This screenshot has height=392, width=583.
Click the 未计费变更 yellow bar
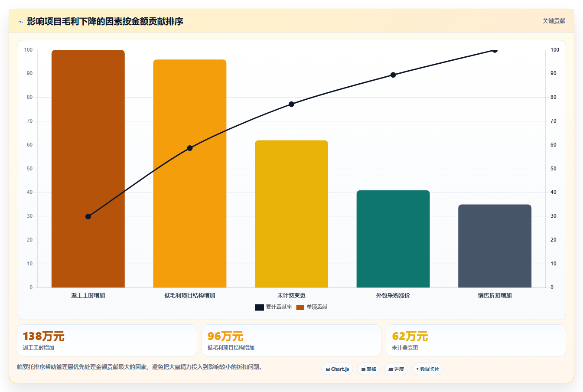tap(291, 214)
